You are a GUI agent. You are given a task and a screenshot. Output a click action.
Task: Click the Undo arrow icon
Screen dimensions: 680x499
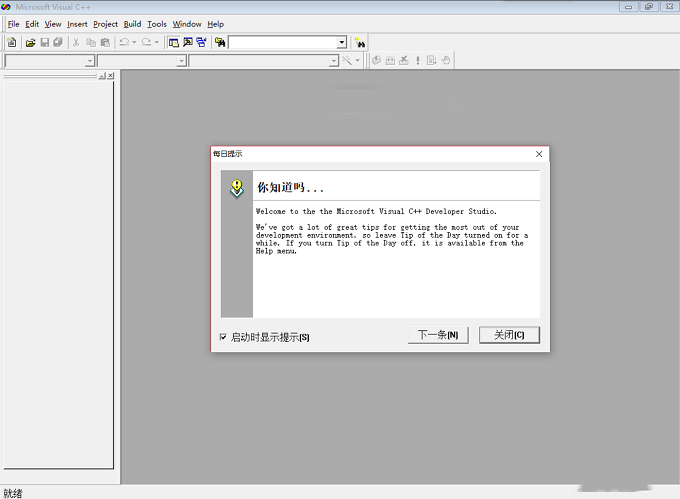pyautogui.click(x=124, y=42)
